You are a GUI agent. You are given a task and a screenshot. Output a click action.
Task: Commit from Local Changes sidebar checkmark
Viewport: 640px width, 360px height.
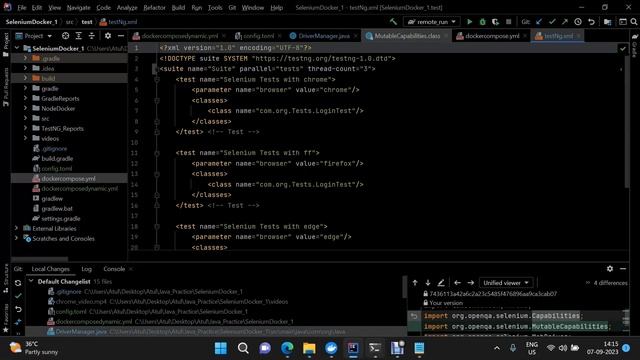click(x=18, y=296)
